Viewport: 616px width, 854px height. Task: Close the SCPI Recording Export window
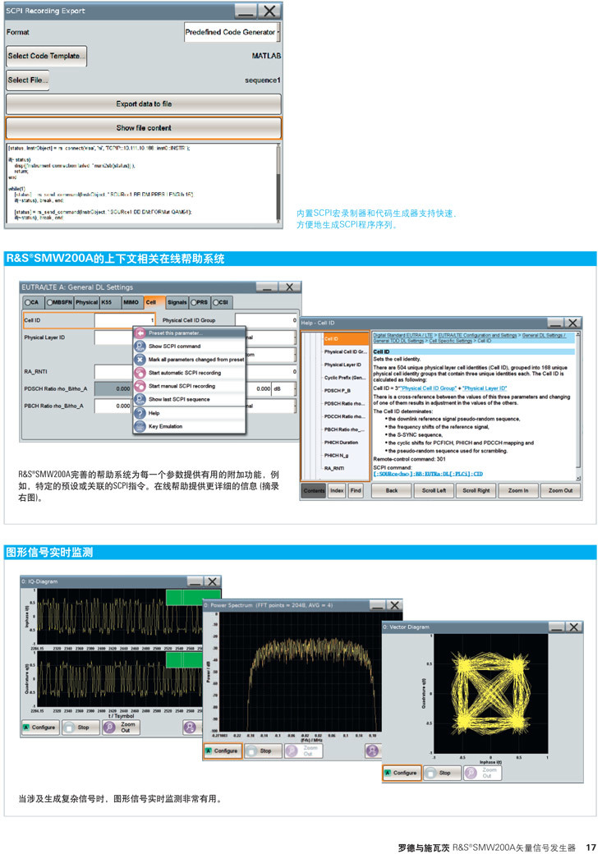click(x=269, y=11)
